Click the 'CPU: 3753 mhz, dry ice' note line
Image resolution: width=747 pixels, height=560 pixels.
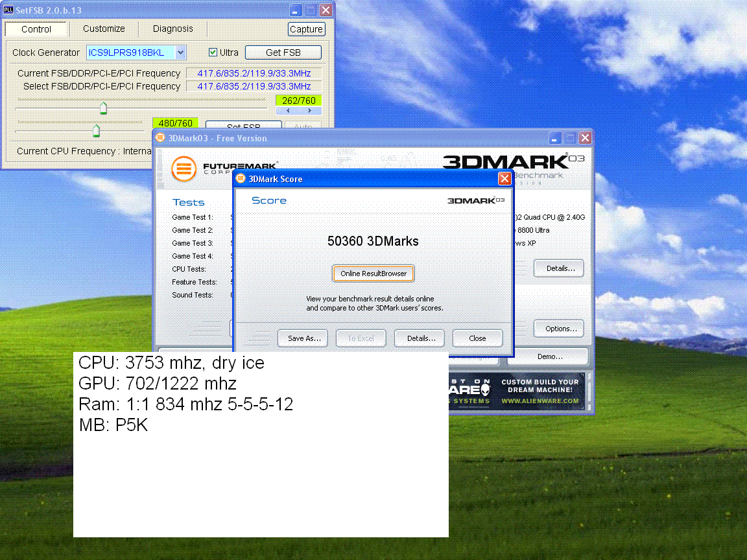(x=171, y=363)
